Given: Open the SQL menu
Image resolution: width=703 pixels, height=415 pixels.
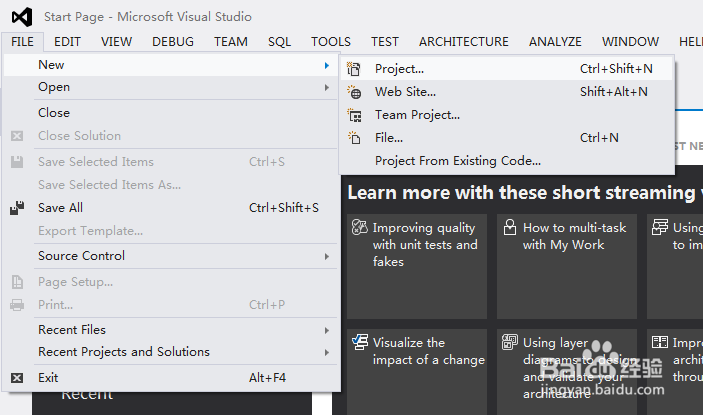Looking at the screenshot, I should (279, 42).
